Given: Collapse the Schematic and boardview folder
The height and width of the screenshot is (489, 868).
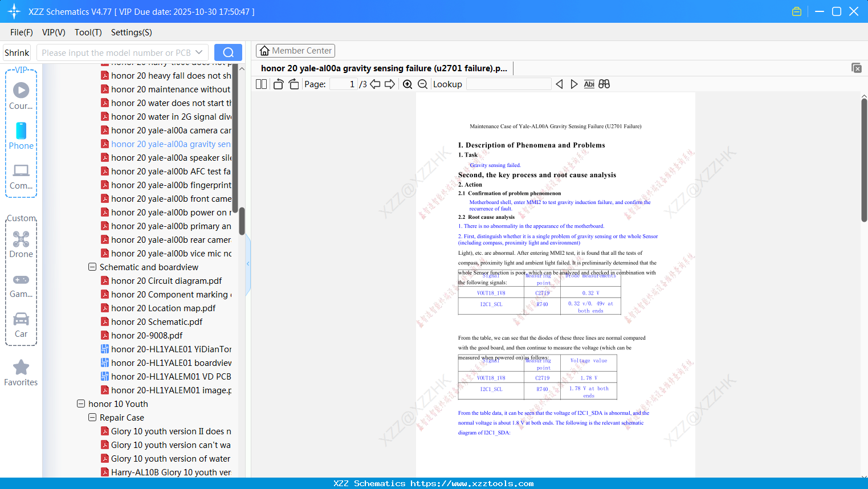Looking at the screenshot, I should coord(92,267).
